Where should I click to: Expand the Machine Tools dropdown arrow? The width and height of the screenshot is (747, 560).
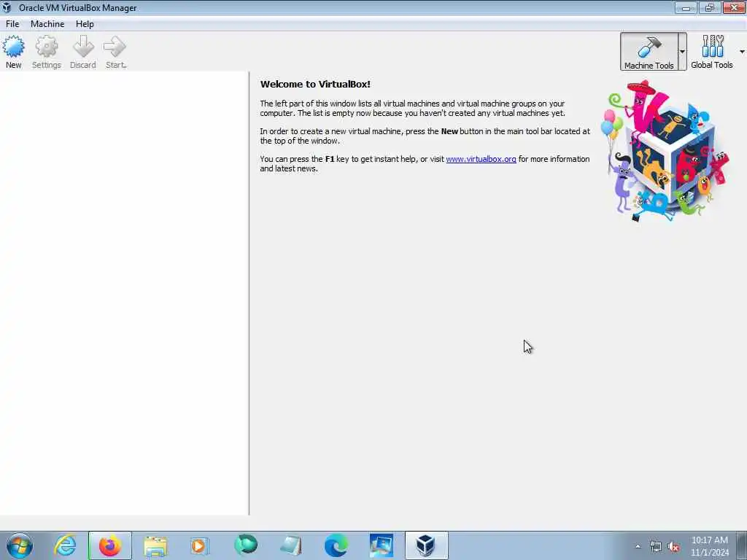682,52
